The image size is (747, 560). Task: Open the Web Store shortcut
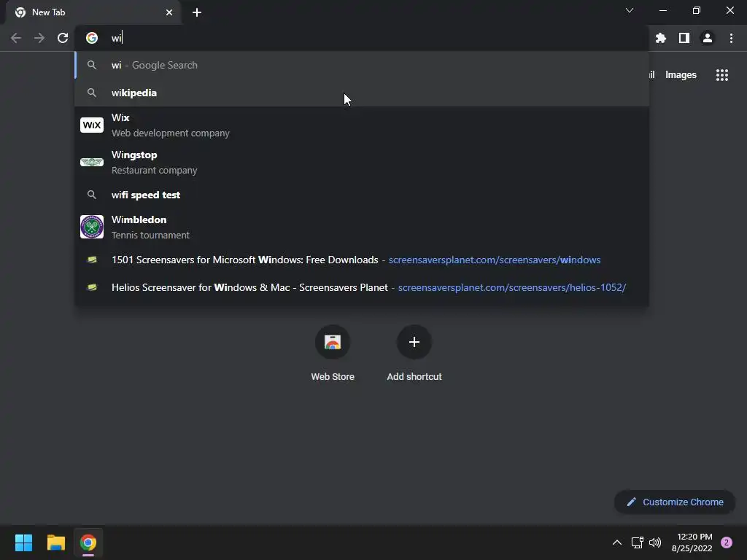[333, 353]
